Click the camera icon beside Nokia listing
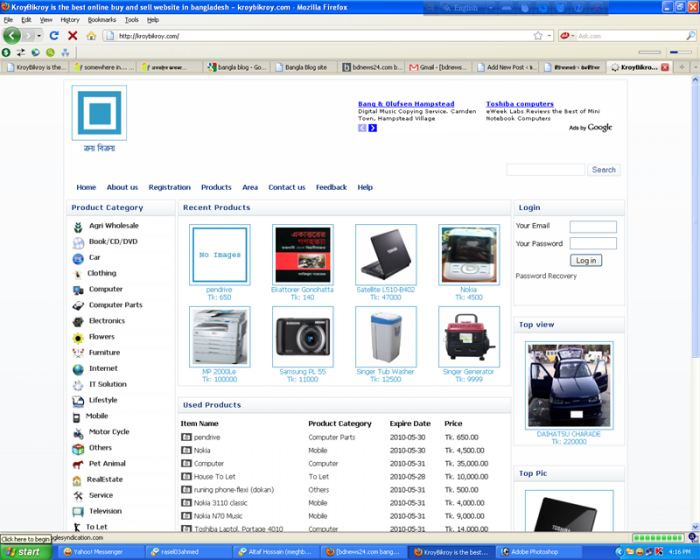Image resolution: width=700 pixels, height=560 pixels. tap(186, 450)
